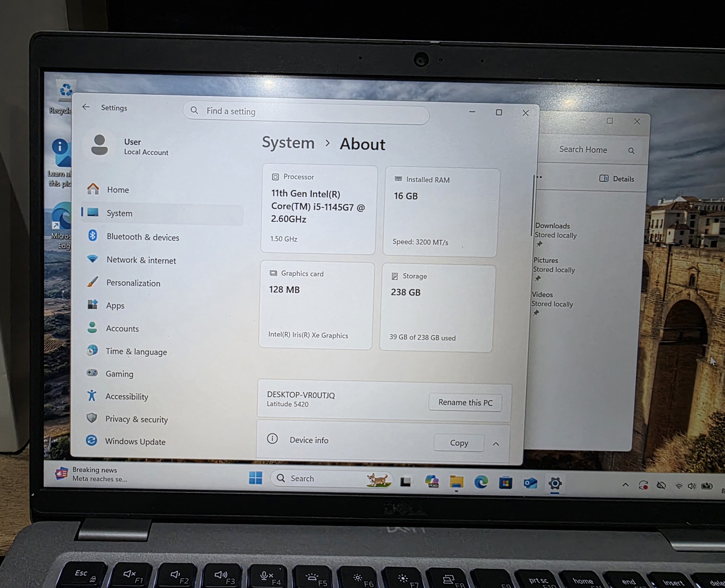Image resolution: width=725 pixels, height=588 pixels.
Task: Click the magnifier in Find a setting
Action: pyautogui.click(x=194, y=110)
